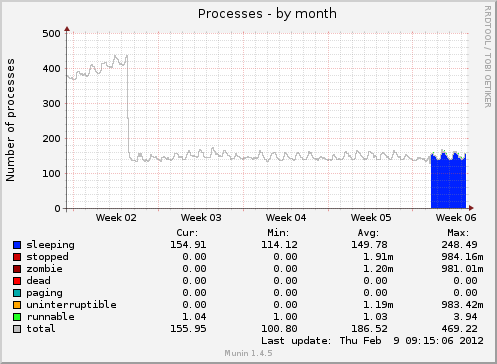The height and width of the screenshot is (364, 497).
Task: Click the gray total legend swatch
Action: (x=17, y=329)
